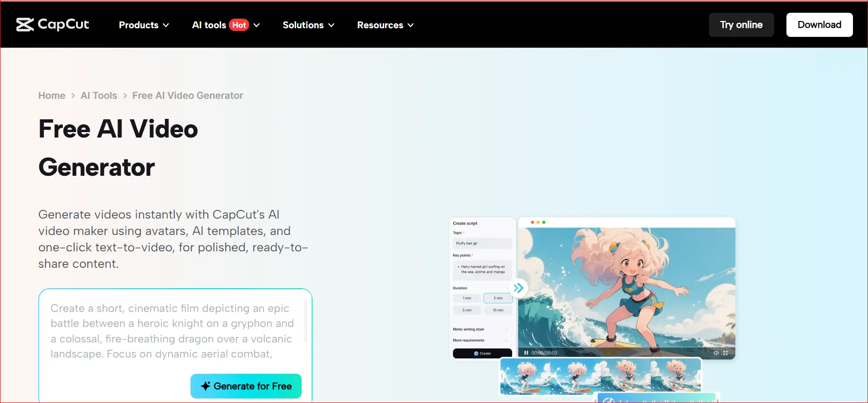Click the yellow window dot in the preview
The height and width of the screenshot is (403, 868).
click(538, 222)
